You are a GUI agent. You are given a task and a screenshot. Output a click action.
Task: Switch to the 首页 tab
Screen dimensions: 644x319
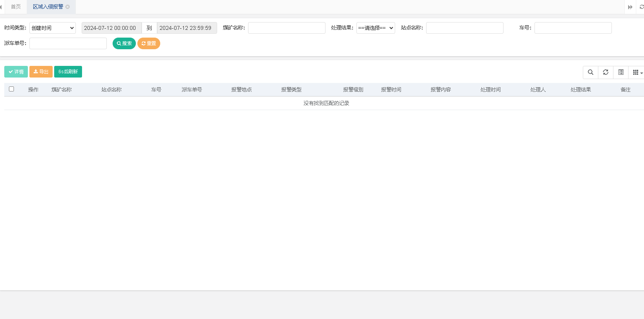point(16,7)
